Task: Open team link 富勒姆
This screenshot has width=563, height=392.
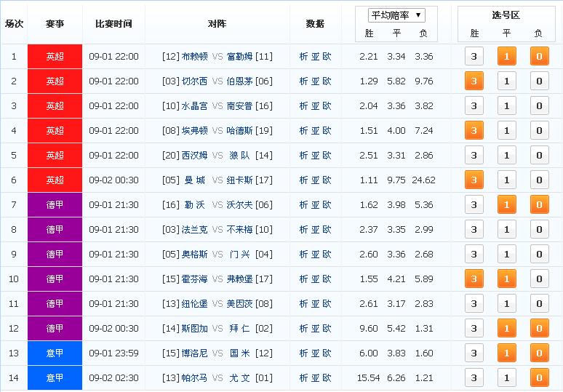Action: 239,56
